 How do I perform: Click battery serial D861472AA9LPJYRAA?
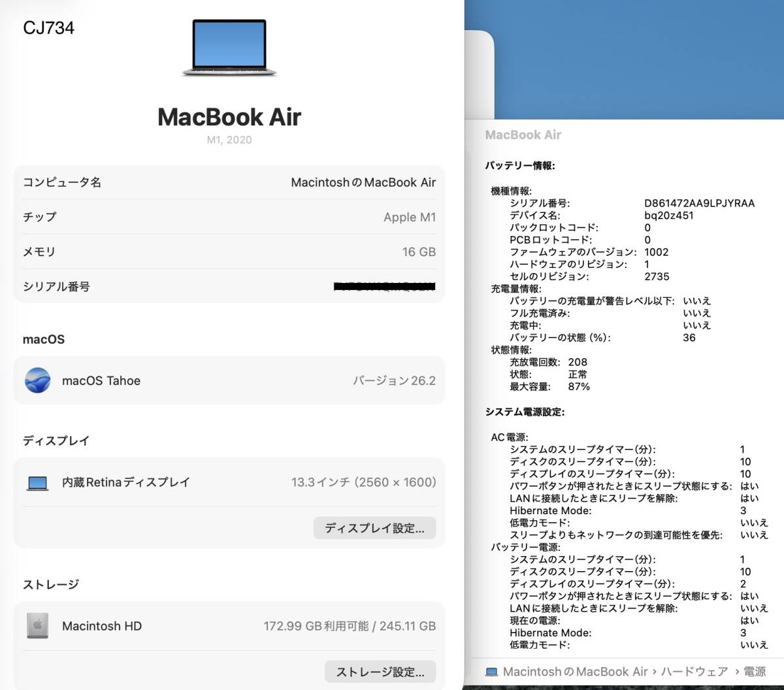pyautogui.click(x=700, y=203)
